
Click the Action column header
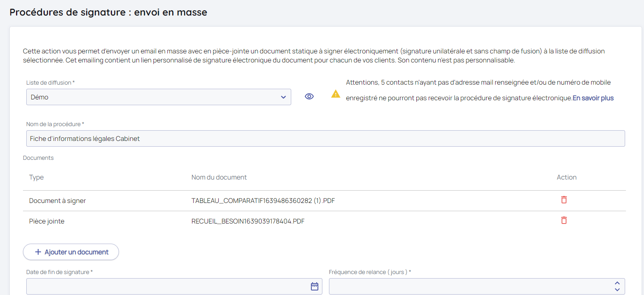566,177
